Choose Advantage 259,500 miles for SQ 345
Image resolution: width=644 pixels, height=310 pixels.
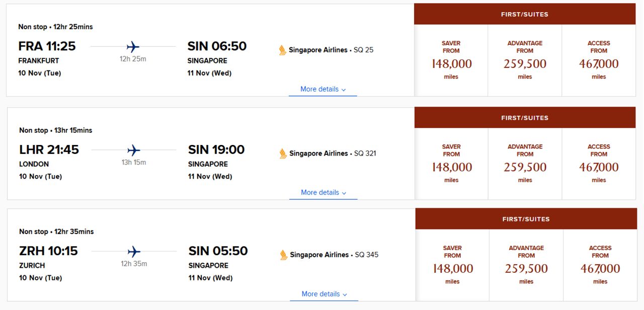pyautogui.click(x=526, y=265)
